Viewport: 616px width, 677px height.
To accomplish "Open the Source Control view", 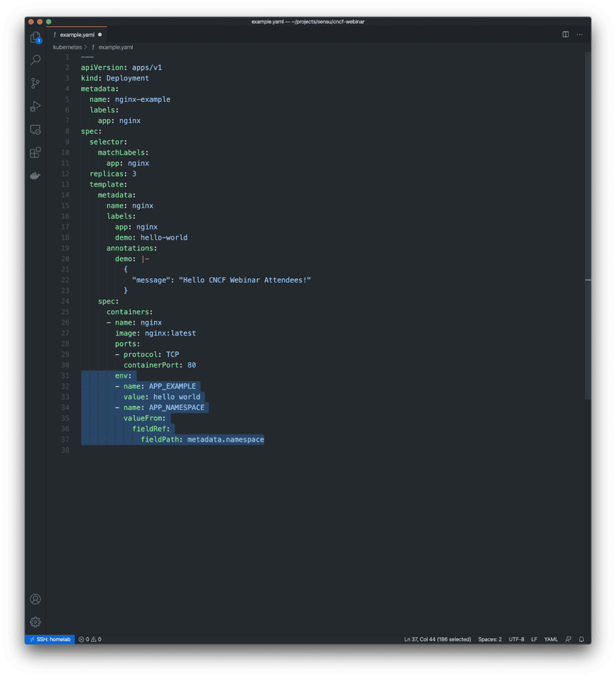I will pyautogui.click(x=34, y=83).
